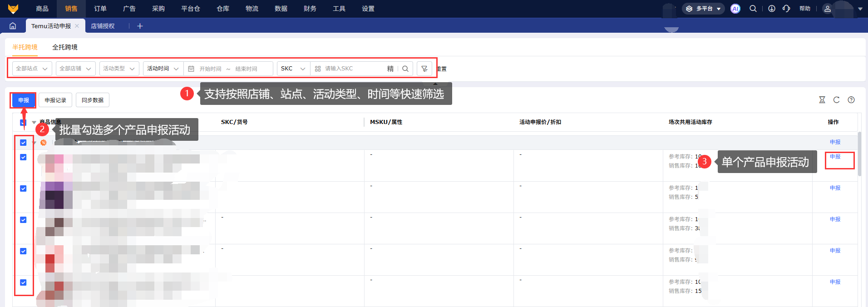
Task: Open the 全部店铺 dropdown
Action: click(76, 69)
